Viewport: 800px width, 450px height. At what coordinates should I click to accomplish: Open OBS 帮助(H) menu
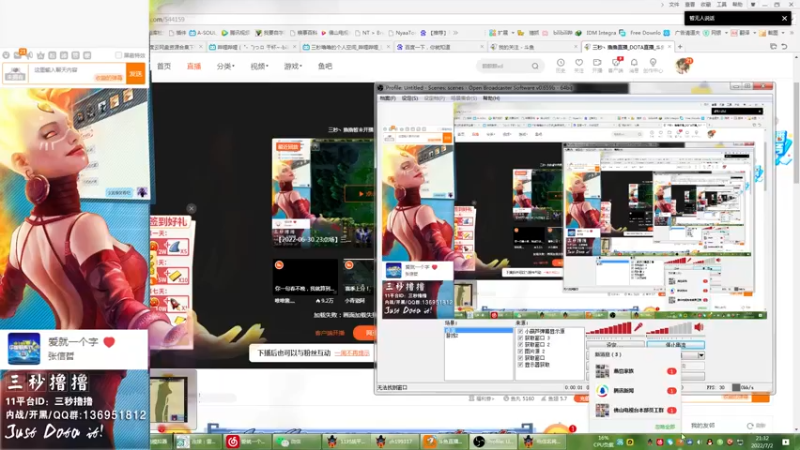[x=491, y=98]
